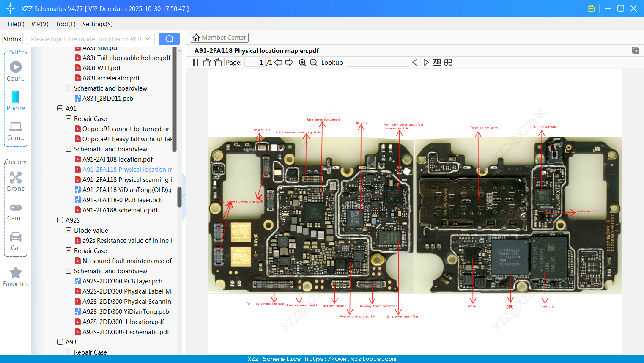Click the VIP gift icon in title bar

coord(591,8)
